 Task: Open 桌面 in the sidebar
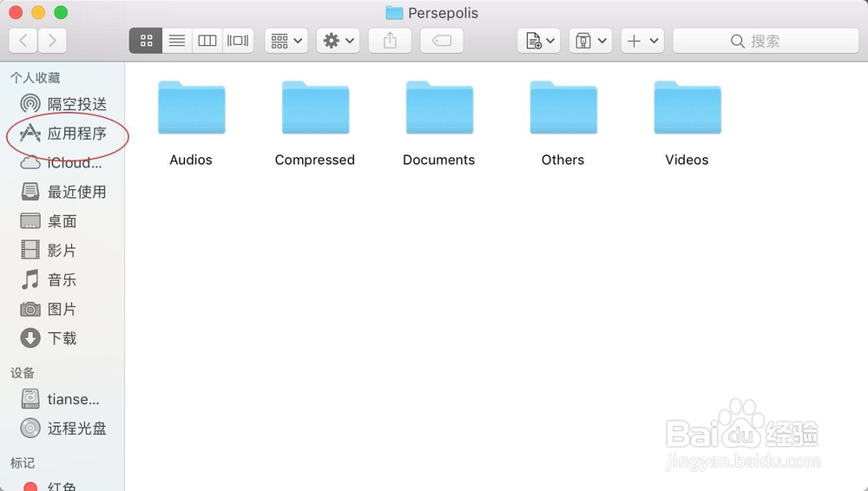pos(49,221)
